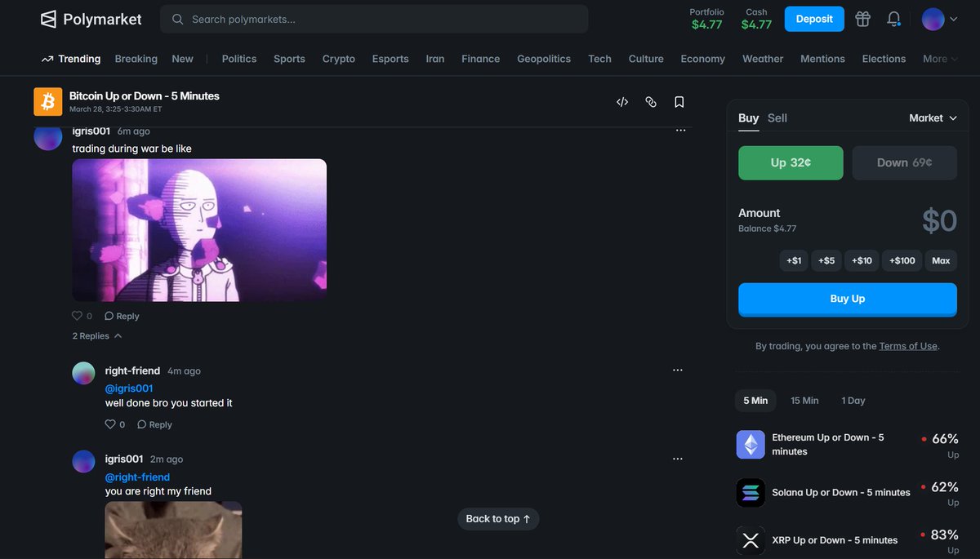The image size is (980, 559).
Task: Open the Mentions category
Action: pyautogui.click(x=823, y=59)
